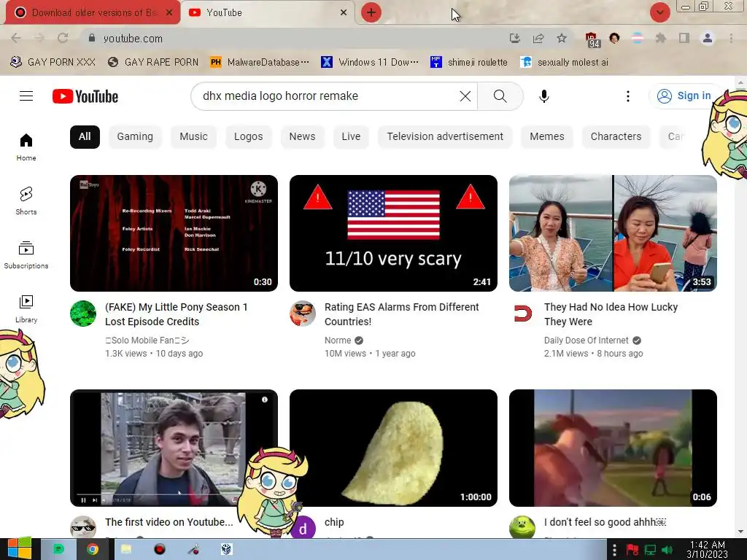The image size is (747, 560).
Task: Open the browser profile icon
Action: 708,38
